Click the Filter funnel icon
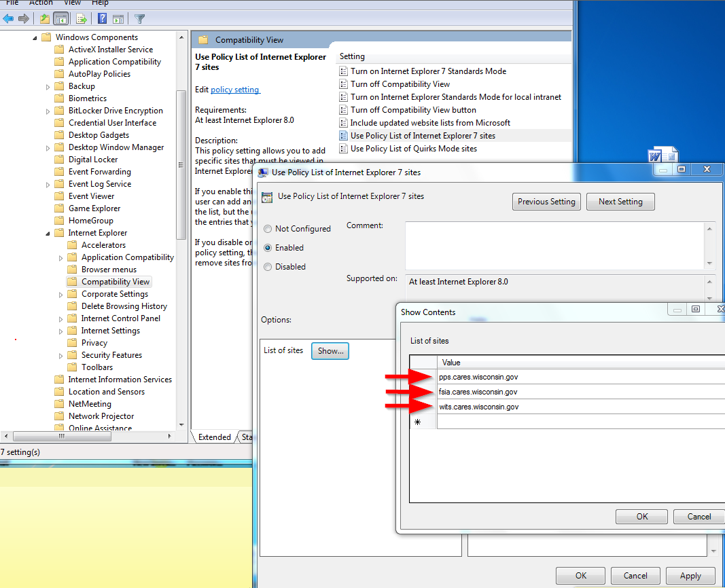This screenshot has height=588, width=725. click(x=140, y=19)
